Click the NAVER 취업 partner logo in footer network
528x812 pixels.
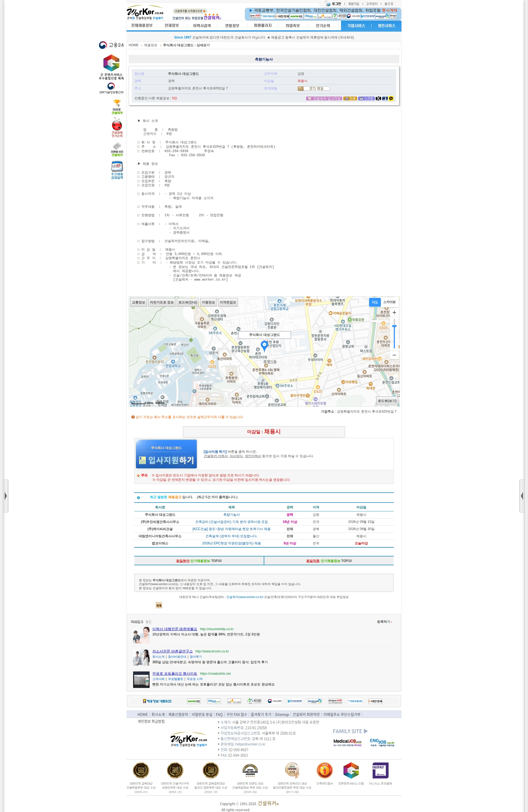(x=194, y=701)
